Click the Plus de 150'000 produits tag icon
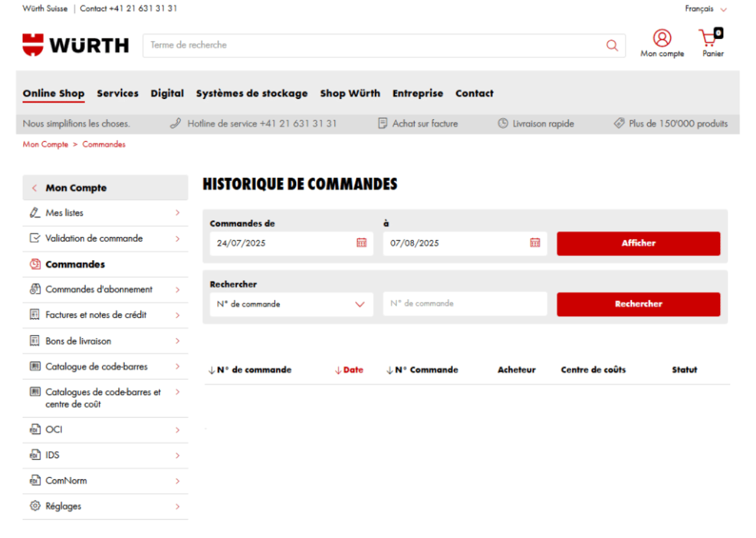756x538 pixels. [x=619, y=123]
